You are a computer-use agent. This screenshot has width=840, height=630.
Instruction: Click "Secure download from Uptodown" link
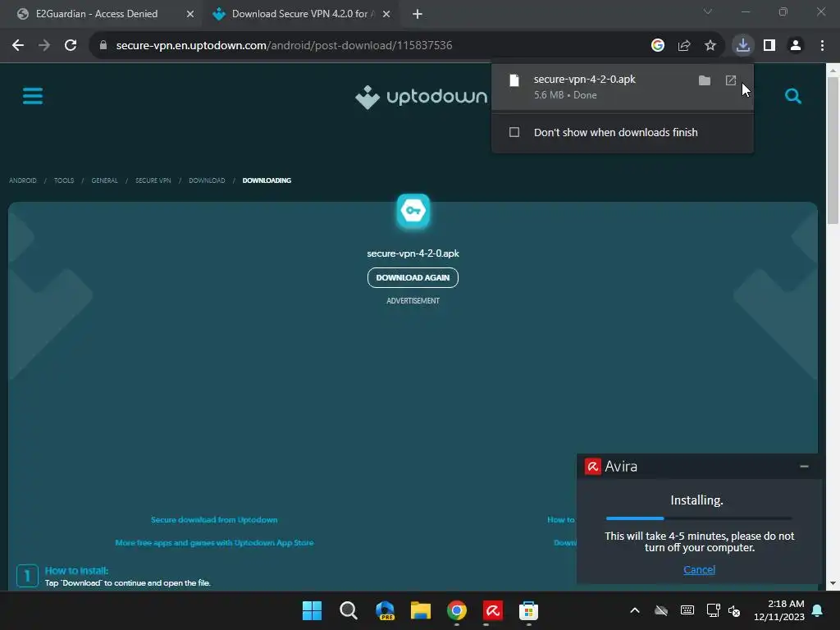pos(214,519)
